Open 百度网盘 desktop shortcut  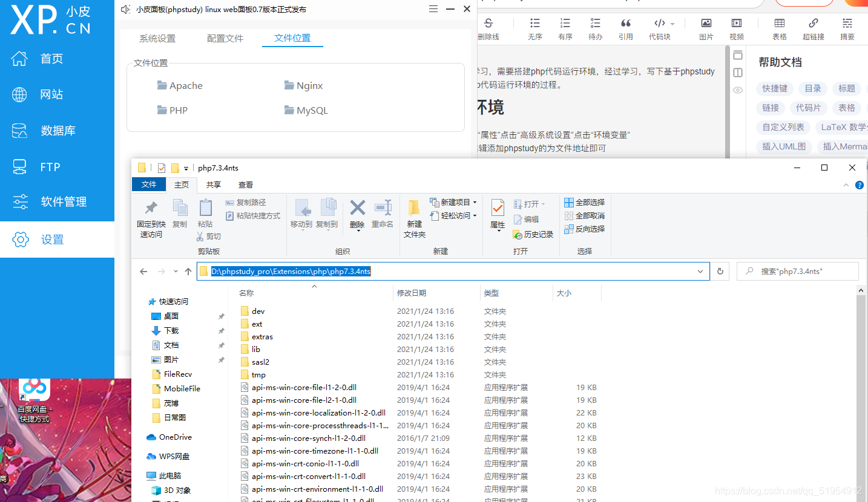[35, 401]
